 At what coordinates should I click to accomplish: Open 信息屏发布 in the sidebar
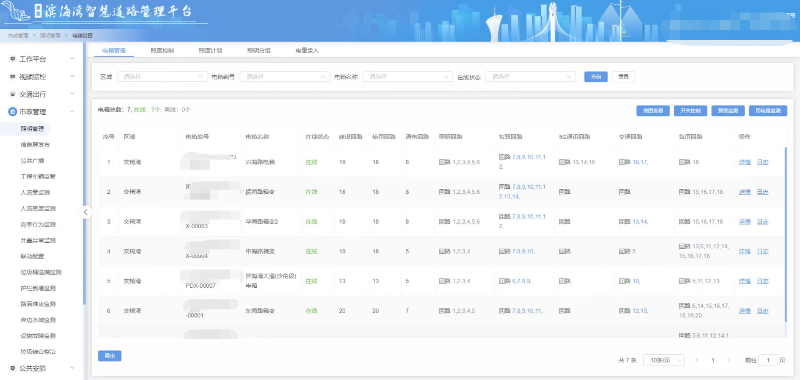[35, 145]
